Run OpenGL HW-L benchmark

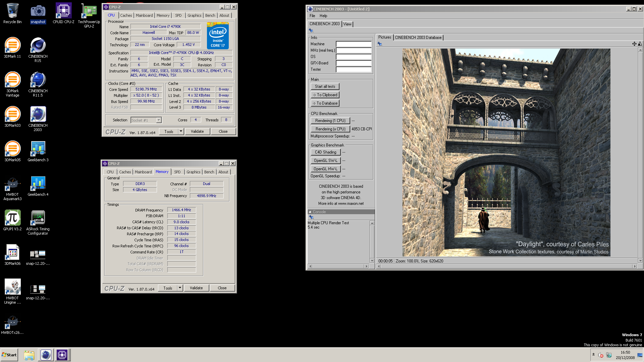(326, 169)
